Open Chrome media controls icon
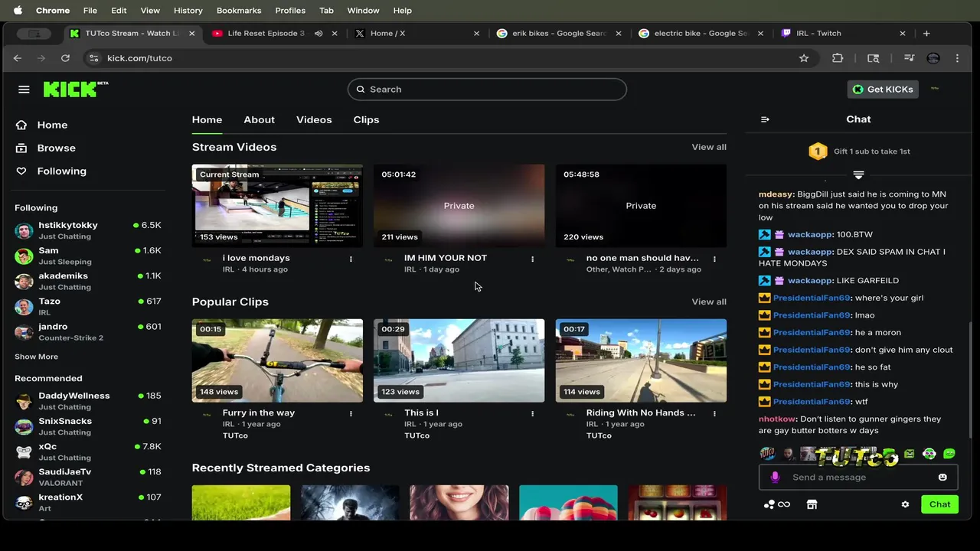The height and width of the screenshot is (551, 980). click(x=909, y=58)
